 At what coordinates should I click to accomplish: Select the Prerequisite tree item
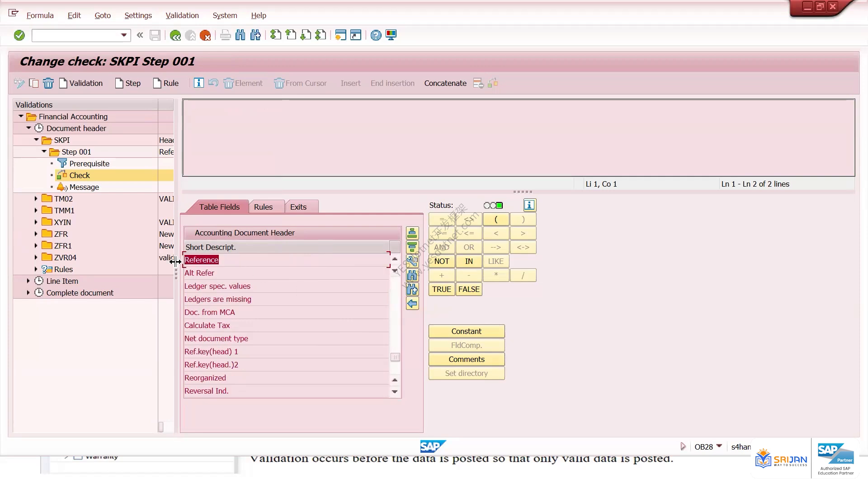(89, 164)
